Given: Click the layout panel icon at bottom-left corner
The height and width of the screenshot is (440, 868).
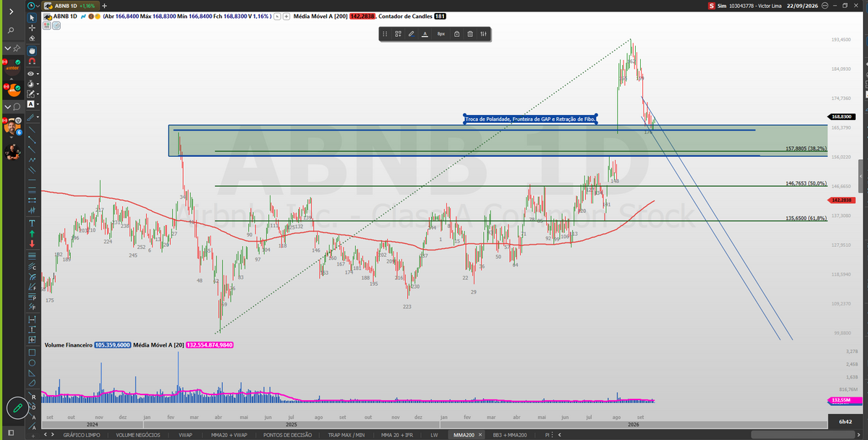Looking at the screenshot, I should tap(10, 434).
